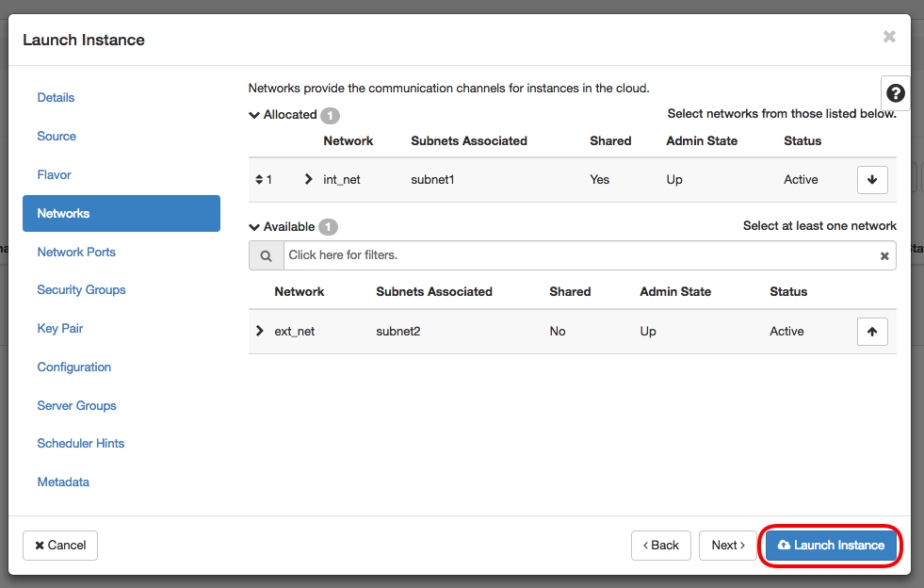Click the Allocated count badge
The image size is (924, 588).
[330, 116]
